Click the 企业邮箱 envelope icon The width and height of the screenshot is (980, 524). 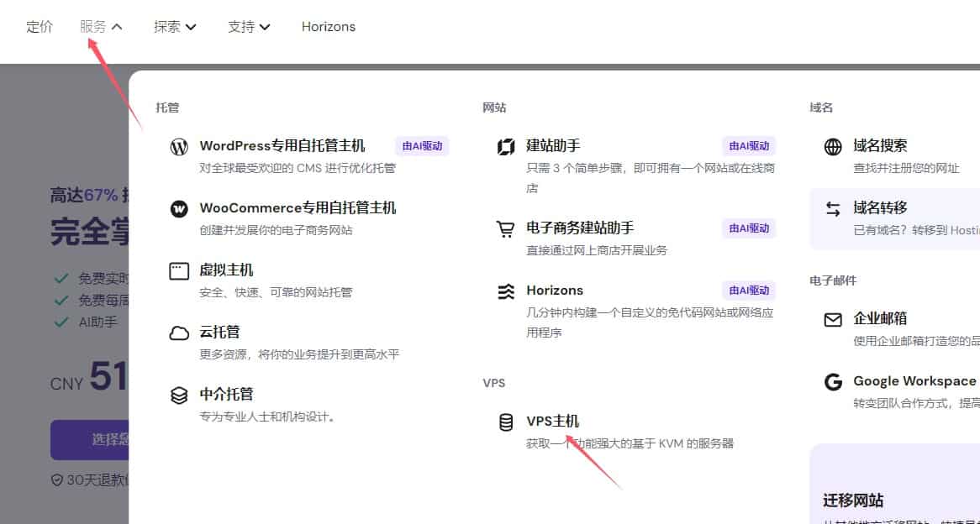tap(833, 320)
